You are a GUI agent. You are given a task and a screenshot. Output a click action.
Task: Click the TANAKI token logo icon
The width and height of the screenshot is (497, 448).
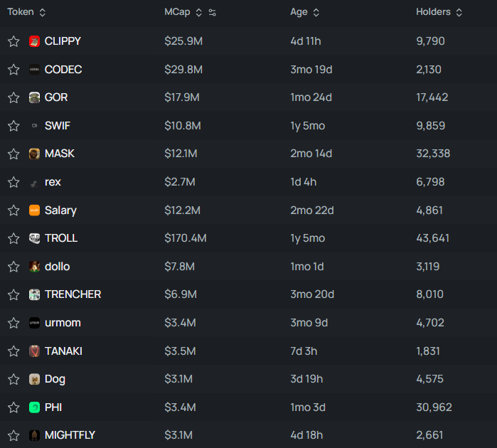tap(34, 351)
